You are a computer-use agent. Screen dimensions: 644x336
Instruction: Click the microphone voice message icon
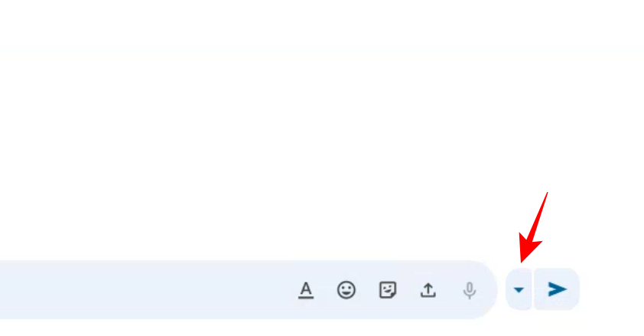(470, 290)
